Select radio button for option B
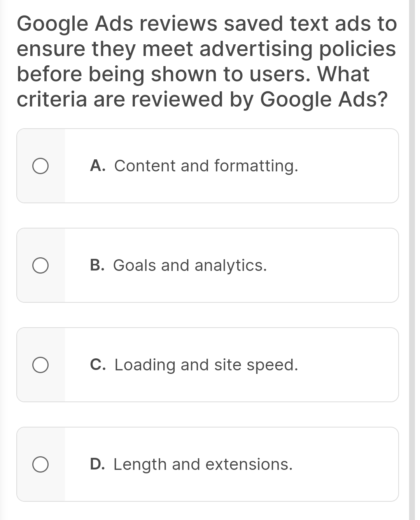This screenshot has height=520, width=420. tap(40, 265)
